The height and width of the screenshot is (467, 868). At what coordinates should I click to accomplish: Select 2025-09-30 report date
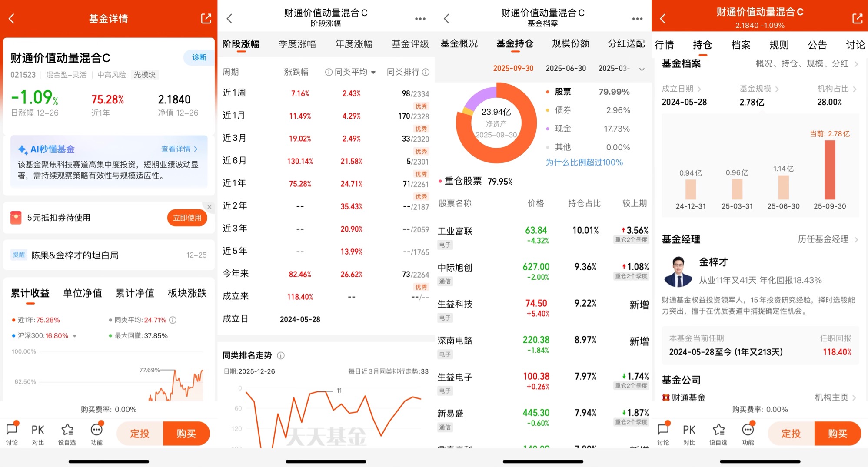[x=513, y=69]
